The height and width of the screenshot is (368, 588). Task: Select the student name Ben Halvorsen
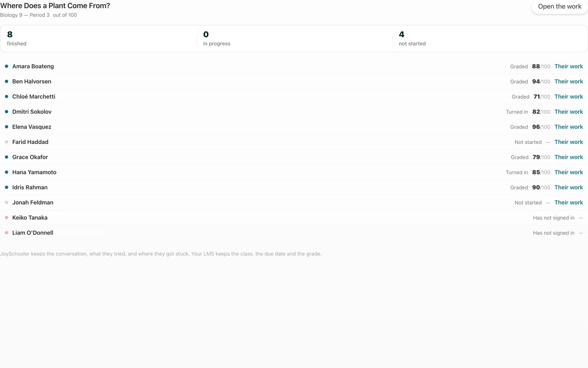(x=32, y=81)
